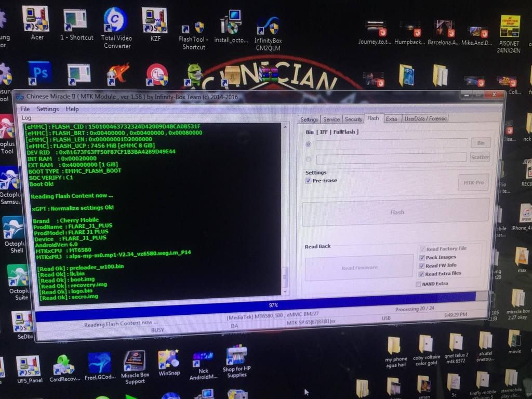Open the Total Video Converter desktop shortcut
The image size is (532, 399).
pos(115,21)
